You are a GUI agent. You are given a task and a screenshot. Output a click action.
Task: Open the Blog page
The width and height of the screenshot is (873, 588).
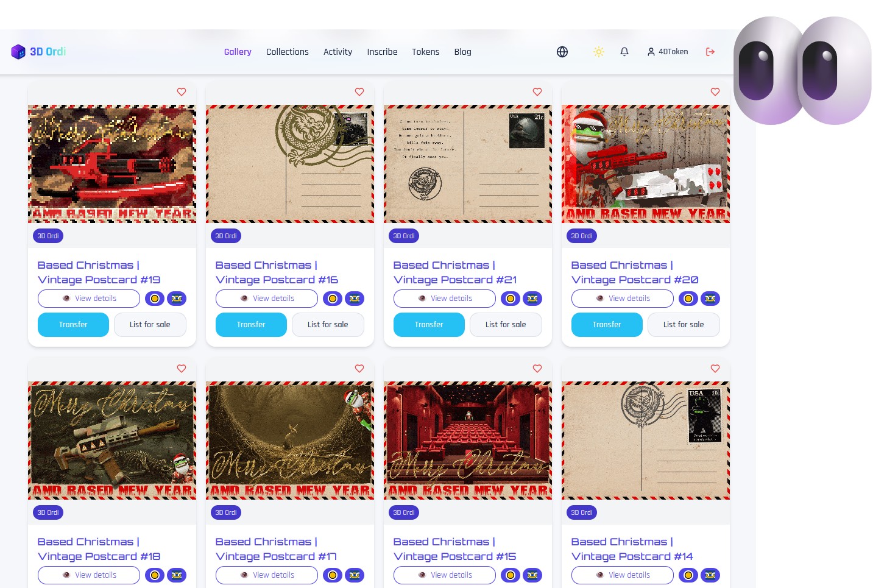point(463,52)
